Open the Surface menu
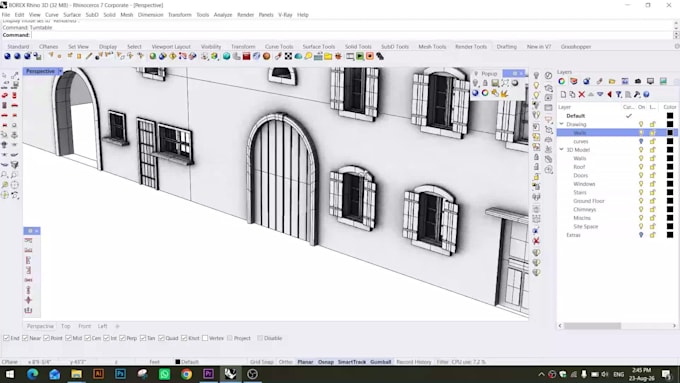The width and height of the screenshot is (680, 383). tap(72, 15)
